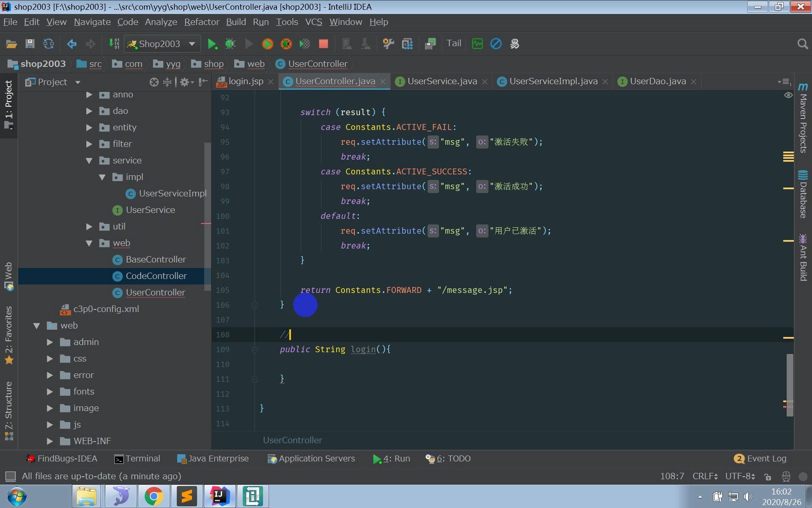Expand the filter folder
This screenshot has height=508, width=812.
point(89,144)
